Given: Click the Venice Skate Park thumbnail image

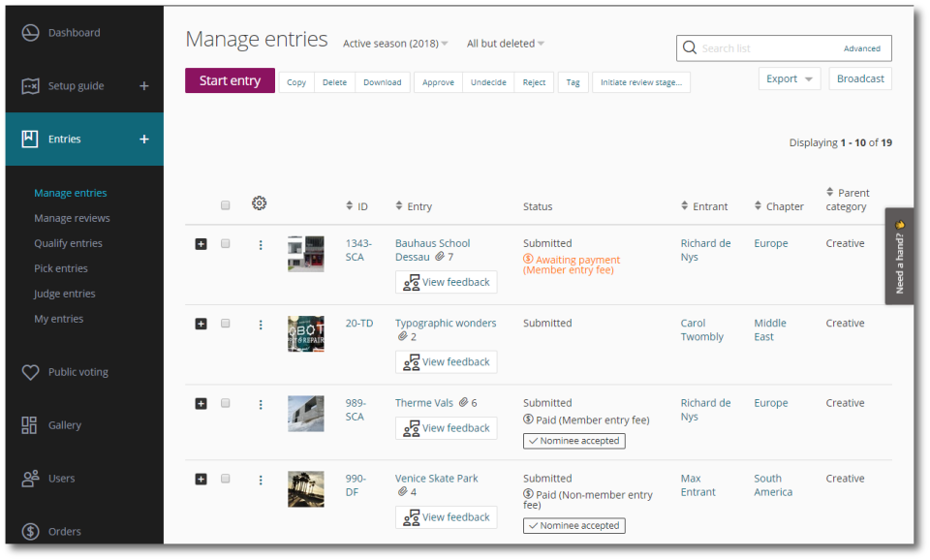Looking at the screenshot, I should [x=306, y=489].
